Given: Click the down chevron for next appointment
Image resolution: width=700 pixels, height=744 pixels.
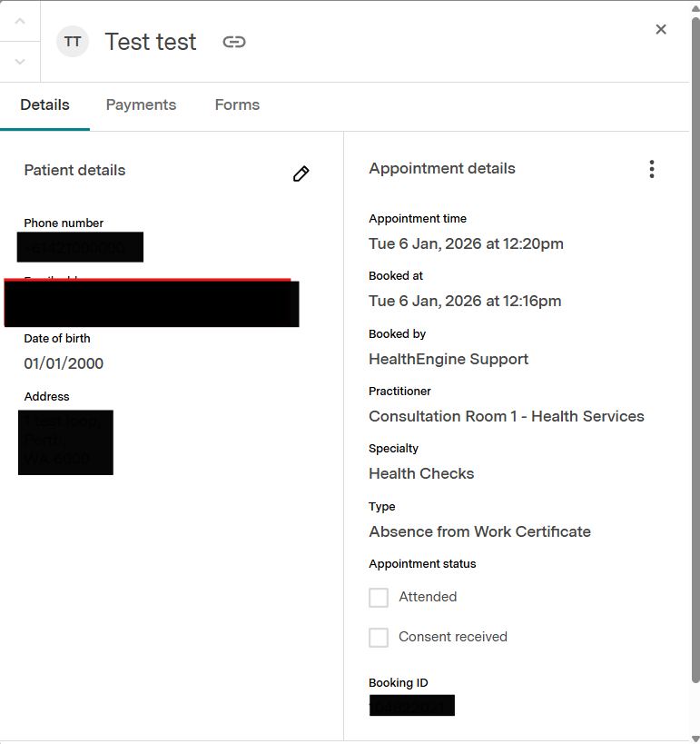Looking at the screenshot, I should click(20, 62).
